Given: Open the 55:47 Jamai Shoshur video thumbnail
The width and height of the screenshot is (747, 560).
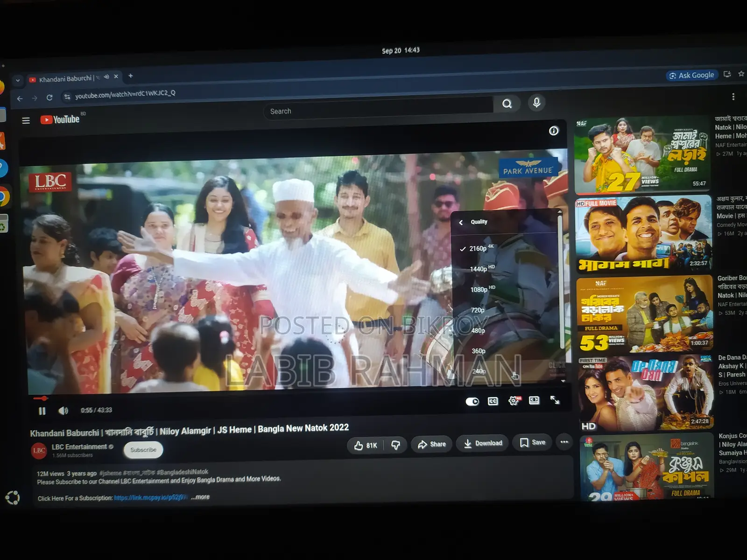Looking at the screenshot, I should [642, 154].
